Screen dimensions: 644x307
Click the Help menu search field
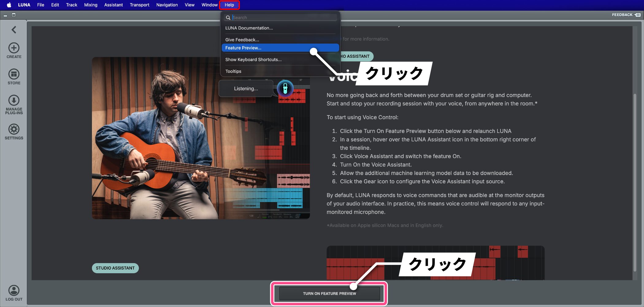pyautogui.click(x=284, y=17)
